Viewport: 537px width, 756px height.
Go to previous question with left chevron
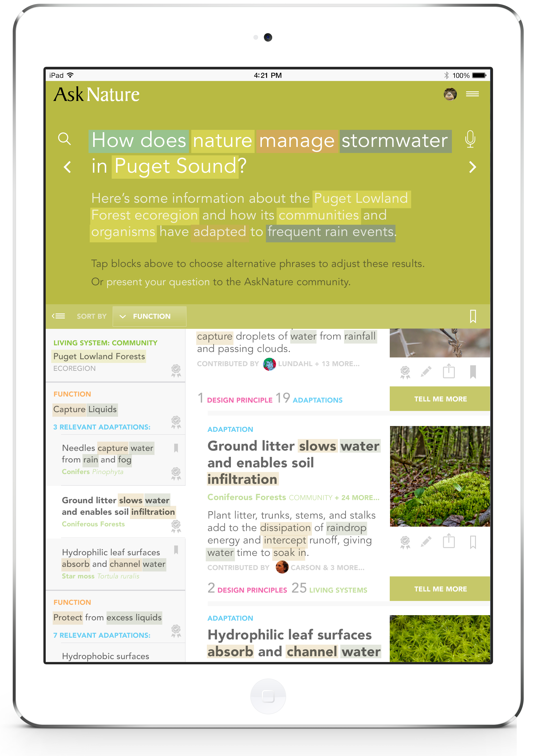point(67,167)
